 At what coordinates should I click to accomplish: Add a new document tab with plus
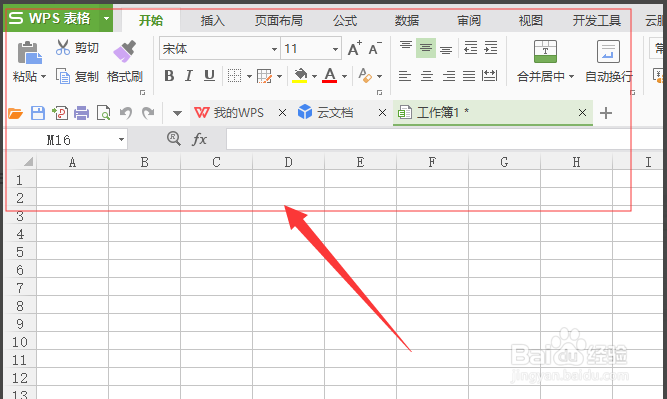(606, 113)
